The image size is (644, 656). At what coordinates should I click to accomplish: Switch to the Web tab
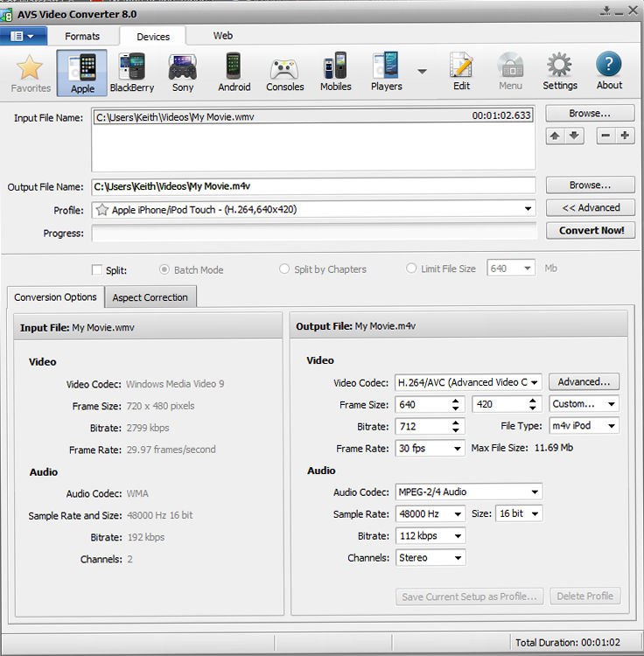tap(222, 36)
